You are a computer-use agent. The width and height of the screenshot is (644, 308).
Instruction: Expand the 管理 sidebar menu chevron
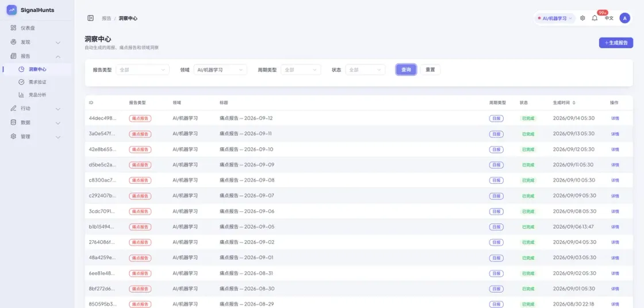[58, 137]
